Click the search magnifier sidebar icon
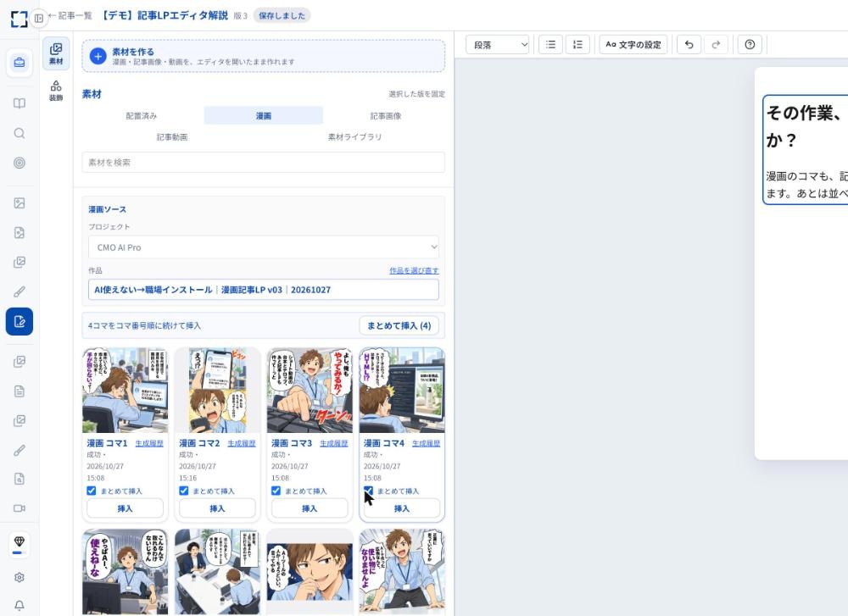The height and width of the screenshot is (616, 848). click(x=20, y=133)
